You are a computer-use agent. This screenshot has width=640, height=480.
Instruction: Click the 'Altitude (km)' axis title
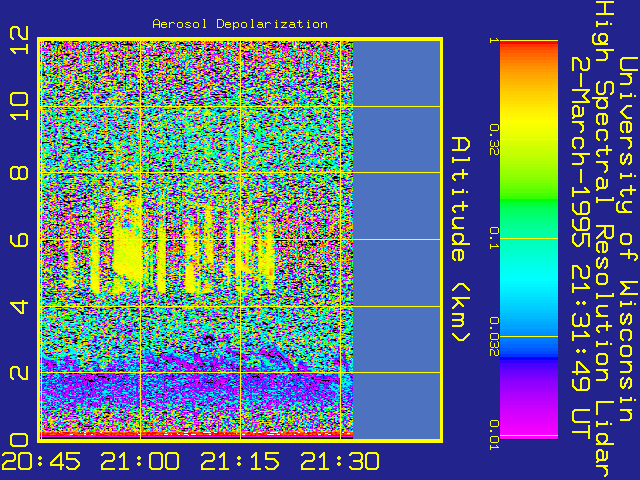461,239
